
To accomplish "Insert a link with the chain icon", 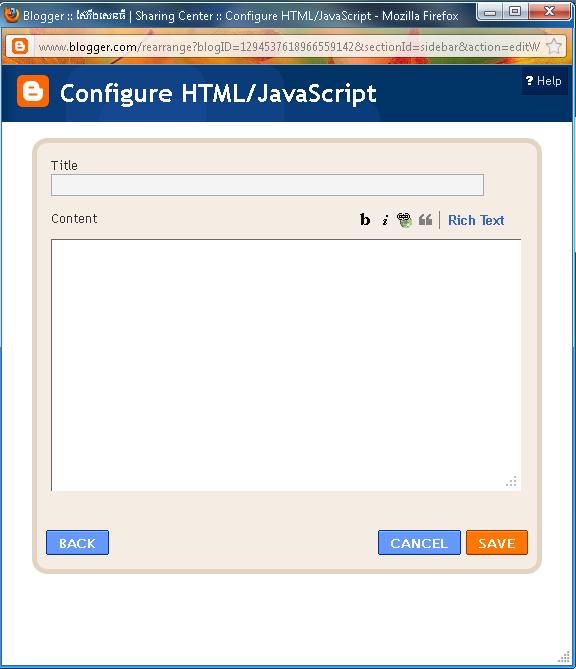I will [404, 220].
